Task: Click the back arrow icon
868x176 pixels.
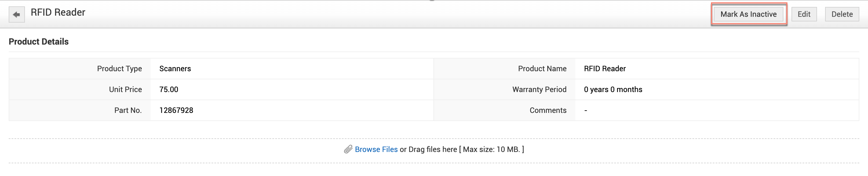Action: 17,14
